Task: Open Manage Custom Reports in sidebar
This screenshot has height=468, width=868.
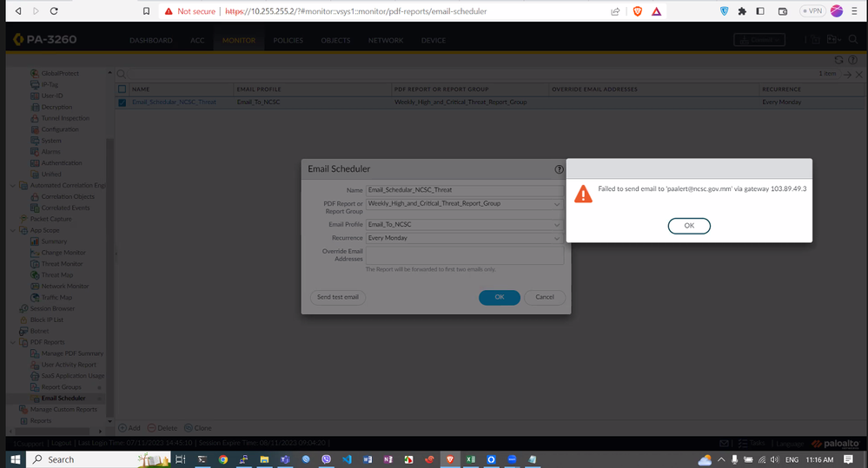Action: (x=63, y=409)
